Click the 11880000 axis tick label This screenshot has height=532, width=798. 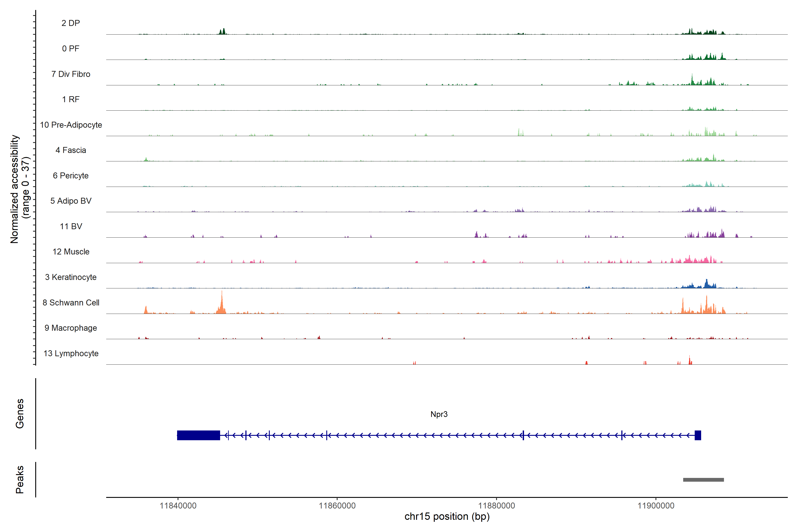[496, 506]
